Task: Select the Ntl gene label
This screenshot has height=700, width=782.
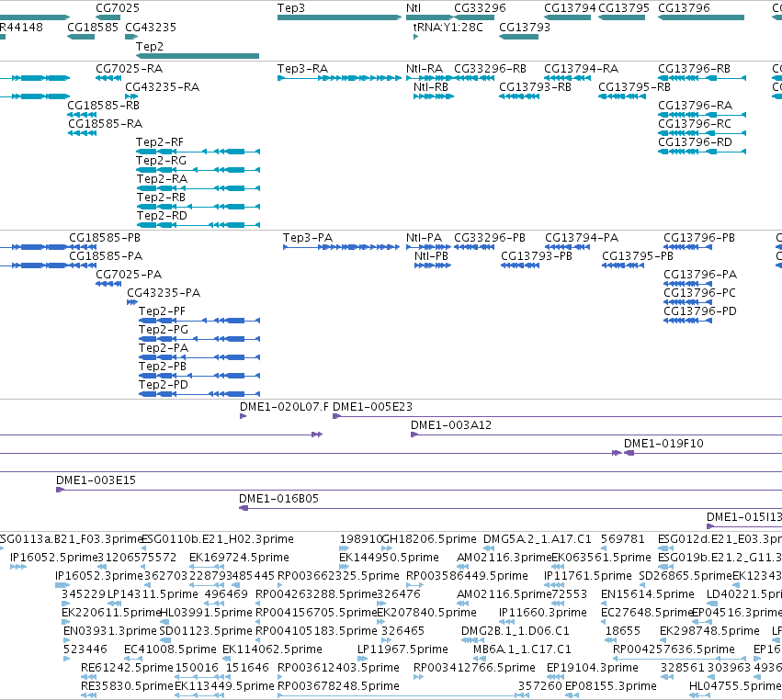Action: (414, 8)
